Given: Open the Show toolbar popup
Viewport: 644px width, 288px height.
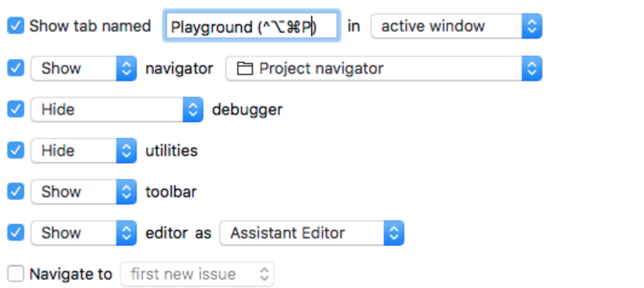Looking at the screenshot, I should 84,192.
